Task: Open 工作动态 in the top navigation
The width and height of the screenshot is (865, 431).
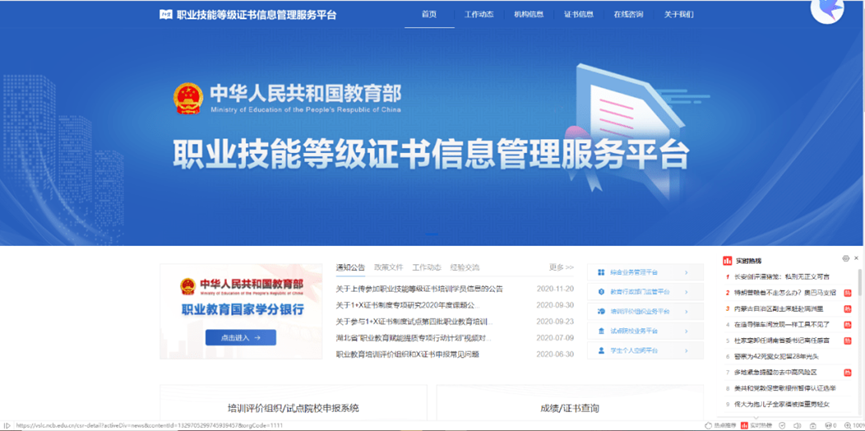Action: [478, 14]
